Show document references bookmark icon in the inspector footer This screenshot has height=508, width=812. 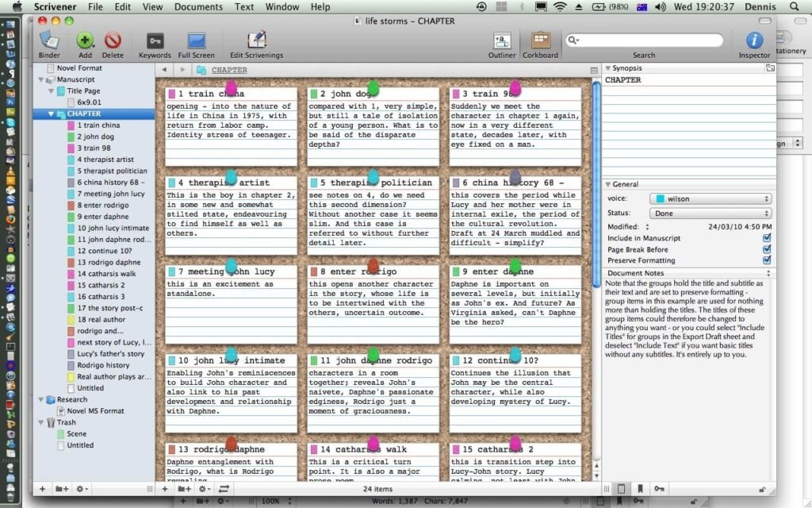(640, 488)
